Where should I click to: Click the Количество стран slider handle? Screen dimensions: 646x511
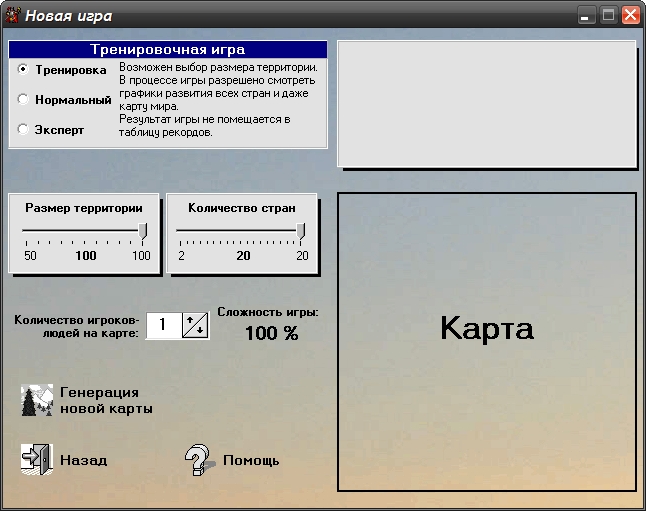click(301, 231)
